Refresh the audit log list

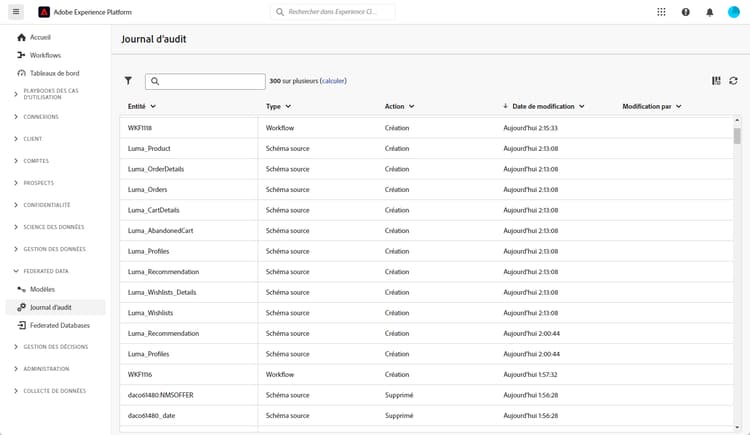[733, 81]
